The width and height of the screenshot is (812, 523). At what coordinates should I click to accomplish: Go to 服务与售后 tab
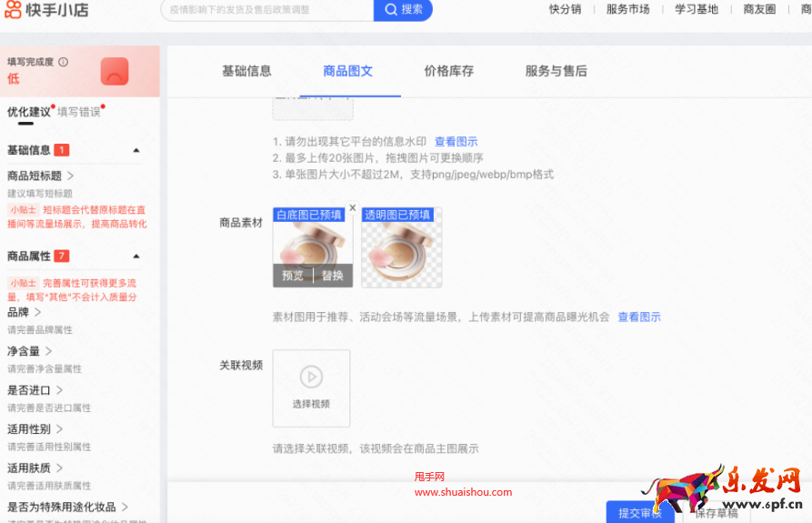click(x=556, y=71)
